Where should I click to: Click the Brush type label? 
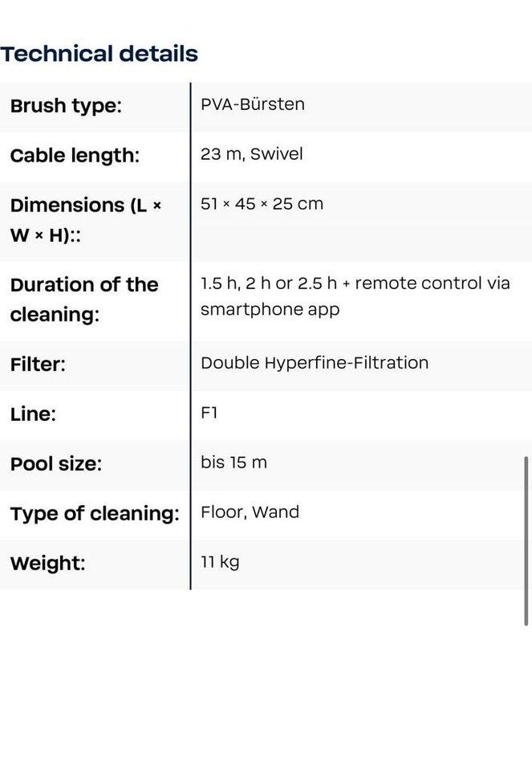[x=66, y=105]
